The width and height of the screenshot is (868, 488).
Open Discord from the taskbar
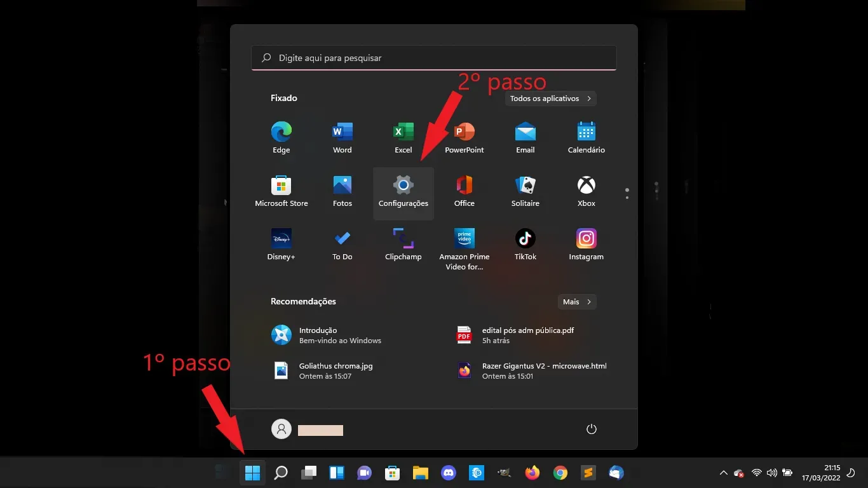tap(449, 473)
